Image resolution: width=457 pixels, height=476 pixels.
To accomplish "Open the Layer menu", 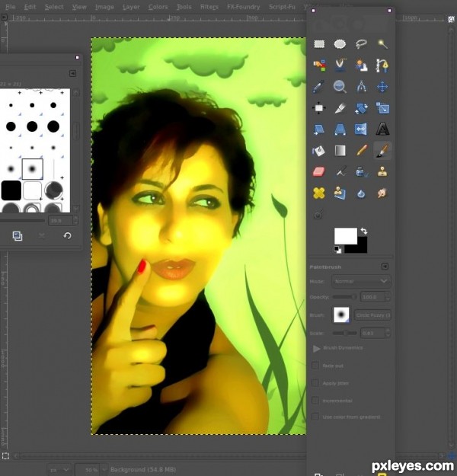I will pos(131,7).
